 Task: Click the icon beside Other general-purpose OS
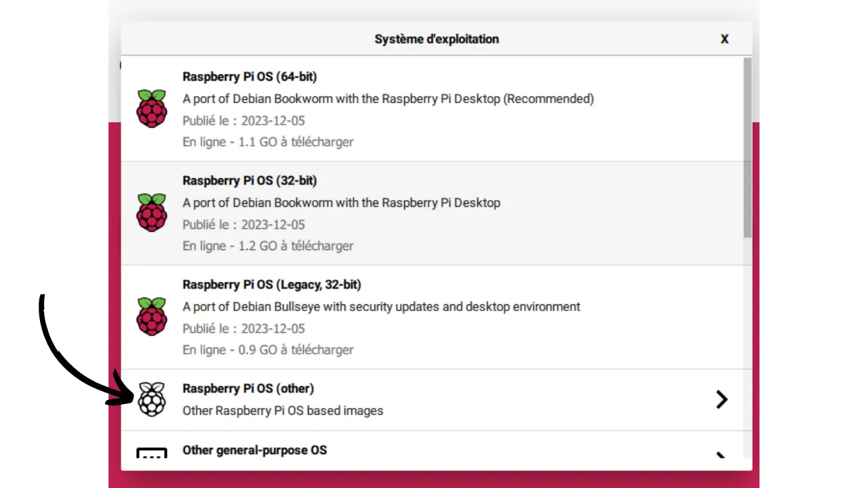(151, 453)
